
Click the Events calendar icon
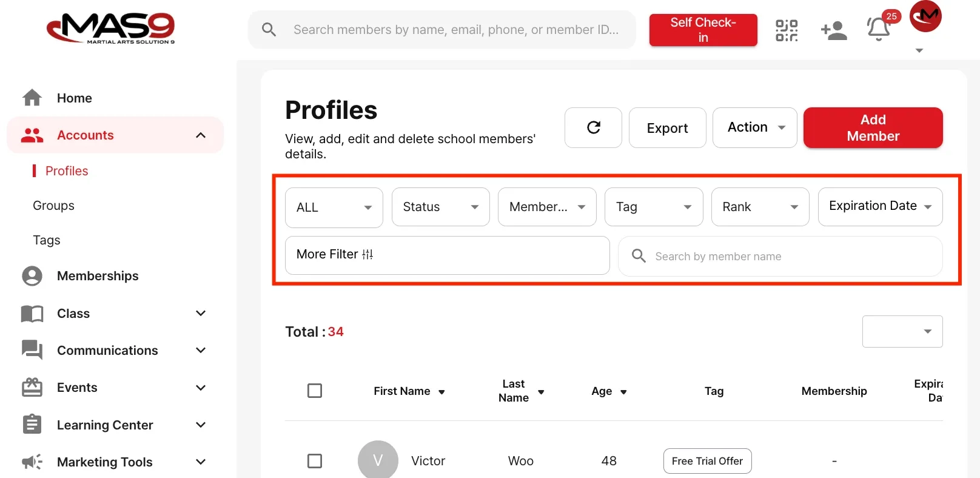coord(32,387)
